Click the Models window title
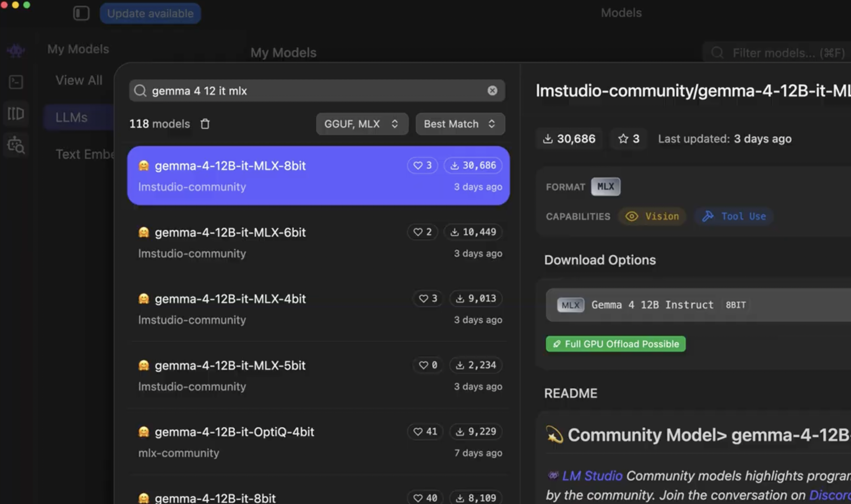 tap(621, 13)
